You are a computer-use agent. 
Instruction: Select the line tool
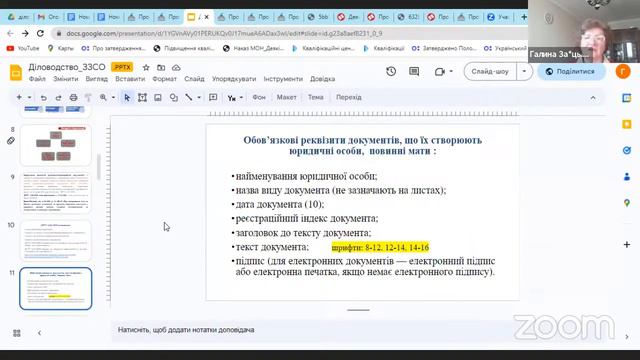pos(189,98)
